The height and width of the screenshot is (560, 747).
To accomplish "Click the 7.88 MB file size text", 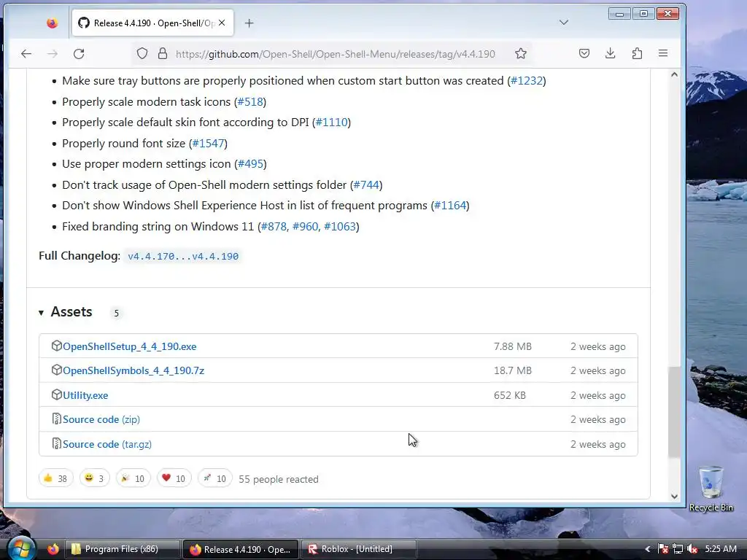I will click(x=513, y=346).
